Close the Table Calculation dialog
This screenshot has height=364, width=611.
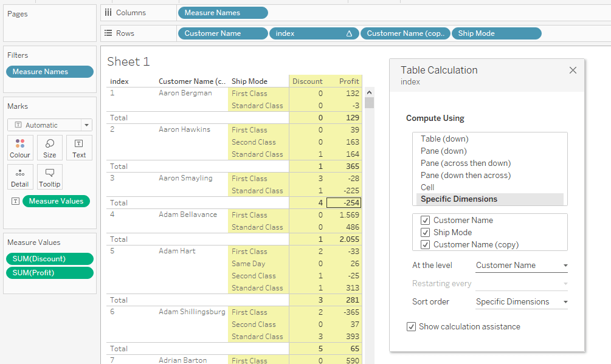pos(573,70)
